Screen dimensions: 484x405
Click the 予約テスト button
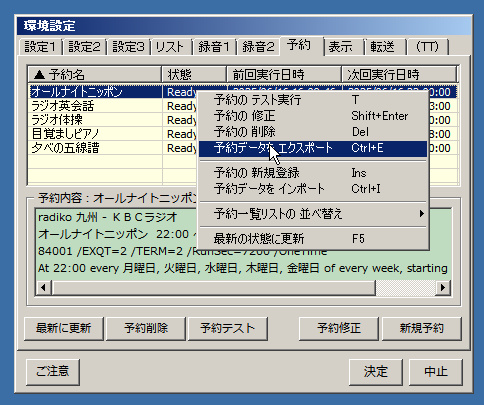(228, 328)
